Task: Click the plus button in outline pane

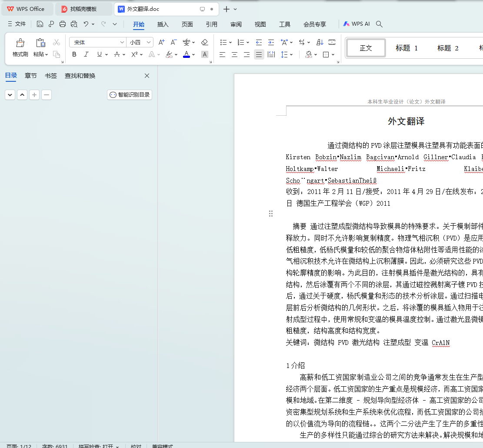Action: point(34,95)
